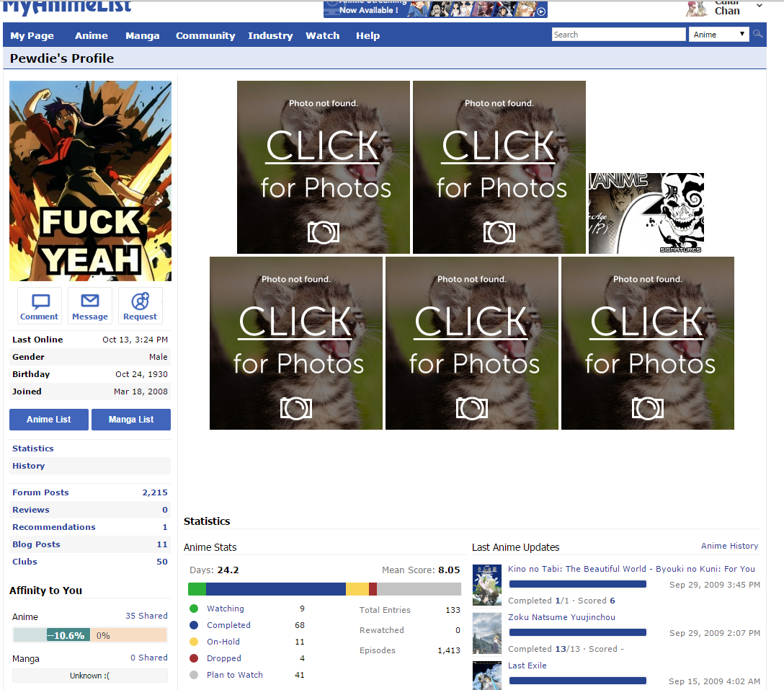Open the Blog Posts link

[x=37, y=544]
